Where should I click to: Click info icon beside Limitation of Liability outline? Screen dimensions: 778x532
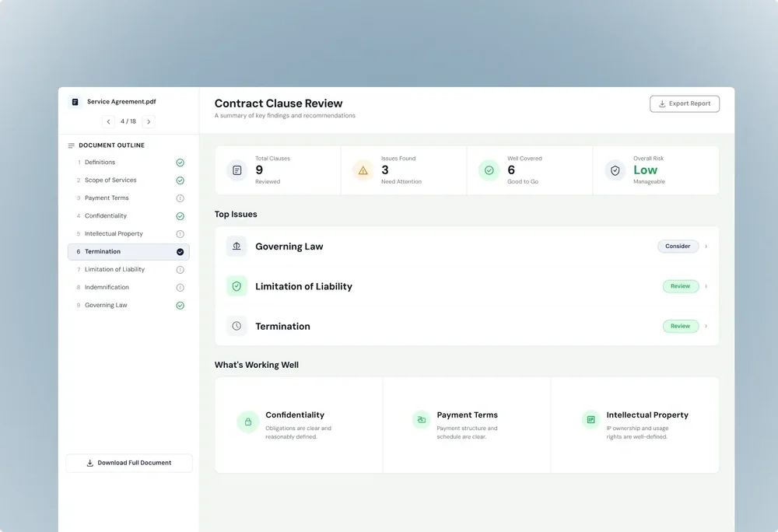tap(180, 270)
